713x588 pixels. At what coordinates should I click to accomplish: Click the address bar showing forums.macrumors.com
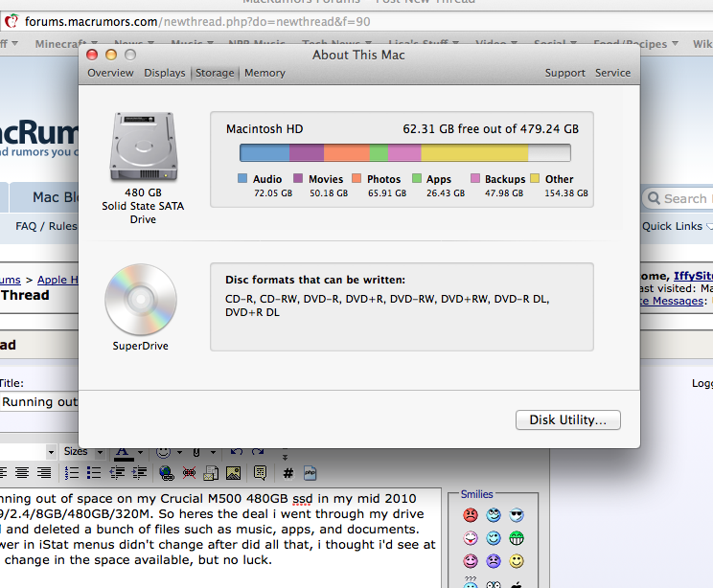coord(356,21)
